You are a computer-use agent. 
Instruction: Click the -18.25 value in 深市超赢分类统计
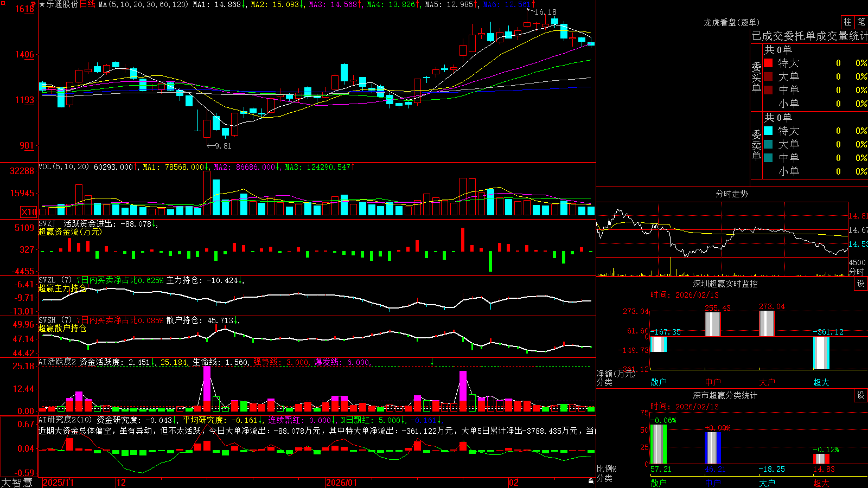click(771, 469)
